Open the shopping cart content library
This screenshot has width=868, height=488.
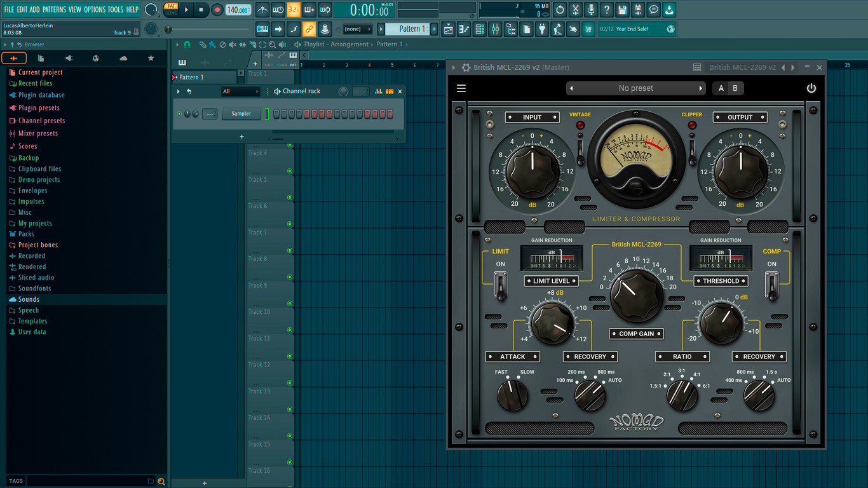589,29
